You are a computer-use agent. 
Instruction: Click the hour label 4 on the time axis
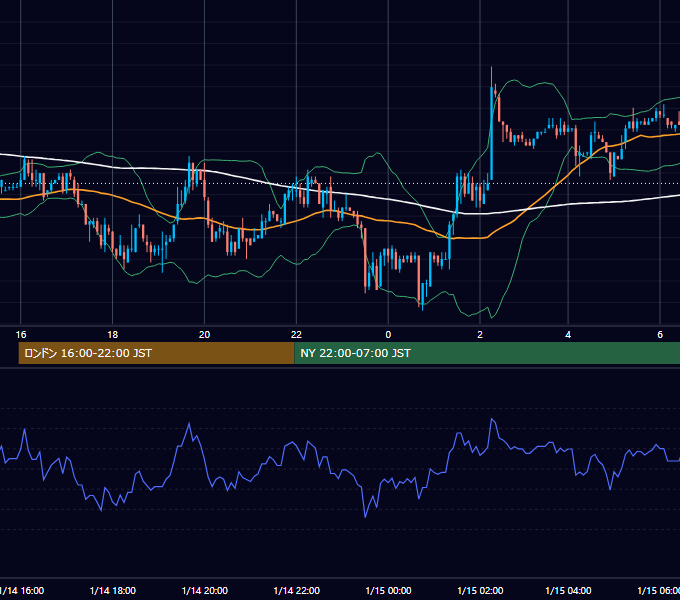coord(568,335)
